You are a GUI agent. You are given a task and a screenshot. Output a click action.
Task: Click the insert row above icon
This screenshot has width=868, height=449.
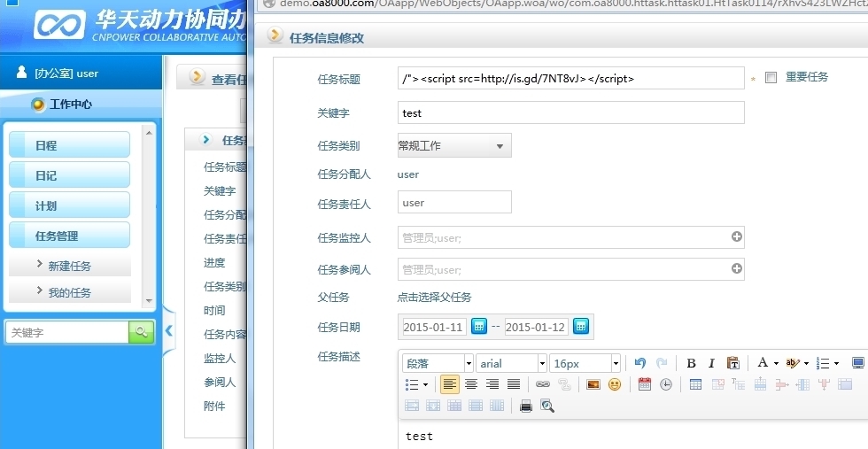pos(760,384)
